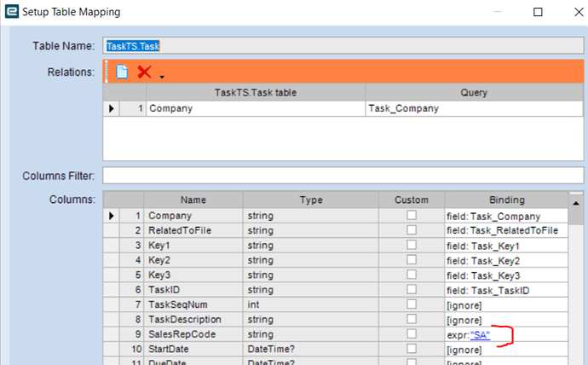The width and height of the screenshot is (588, 365).
Task: Toggle Custom checkbox for Company column
Action: point(412,215)
